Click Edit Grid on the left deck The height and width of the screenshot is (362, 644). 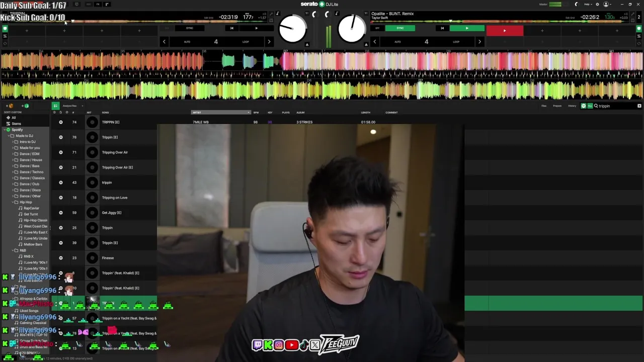pos(209,18)
